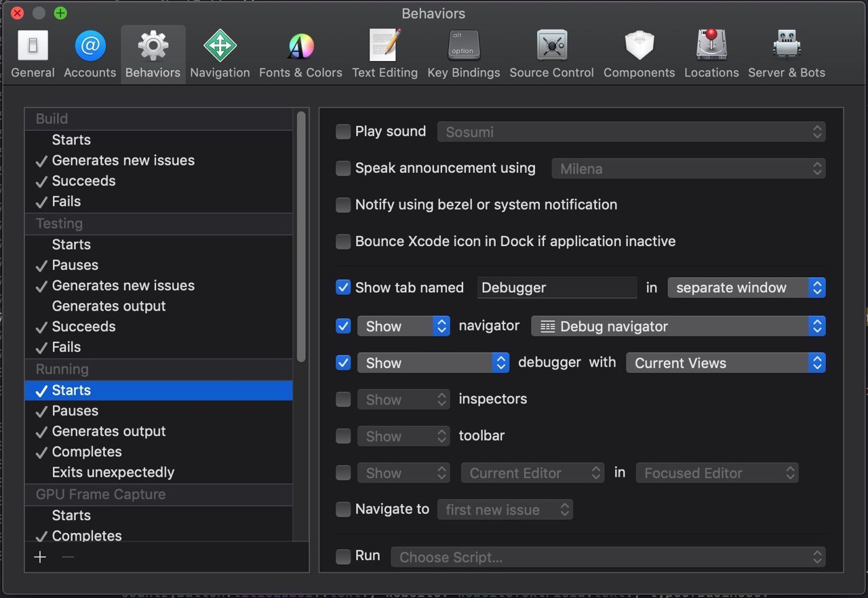The height and width of the screenshot is (598, 868).
Task: Open the Accounts preferences icon
Action: [x=90, y=46]
